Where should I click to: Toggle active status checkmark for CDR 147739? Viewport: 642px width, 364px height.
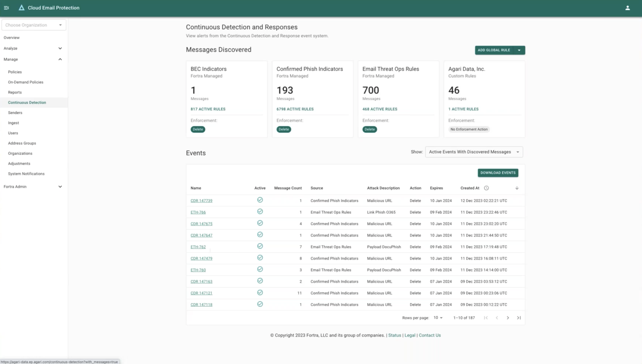260,200
